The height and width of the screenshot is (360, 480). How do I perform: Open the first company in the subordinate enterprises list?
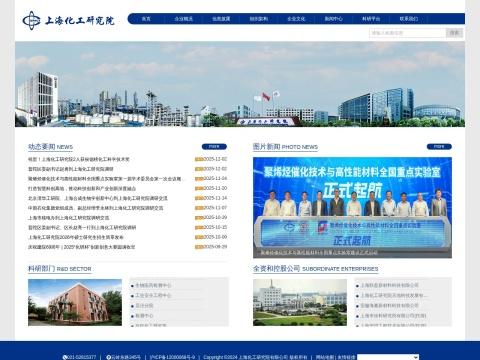point(389,286)
